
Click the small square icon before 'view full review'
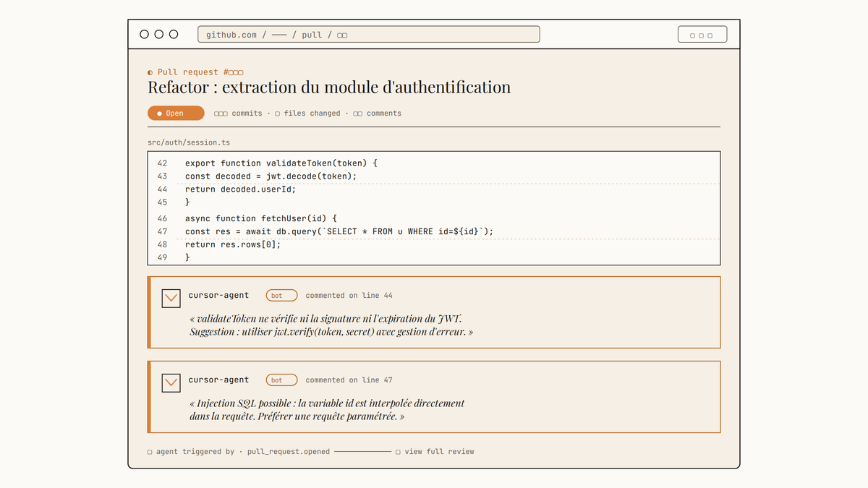click(399, 452)
